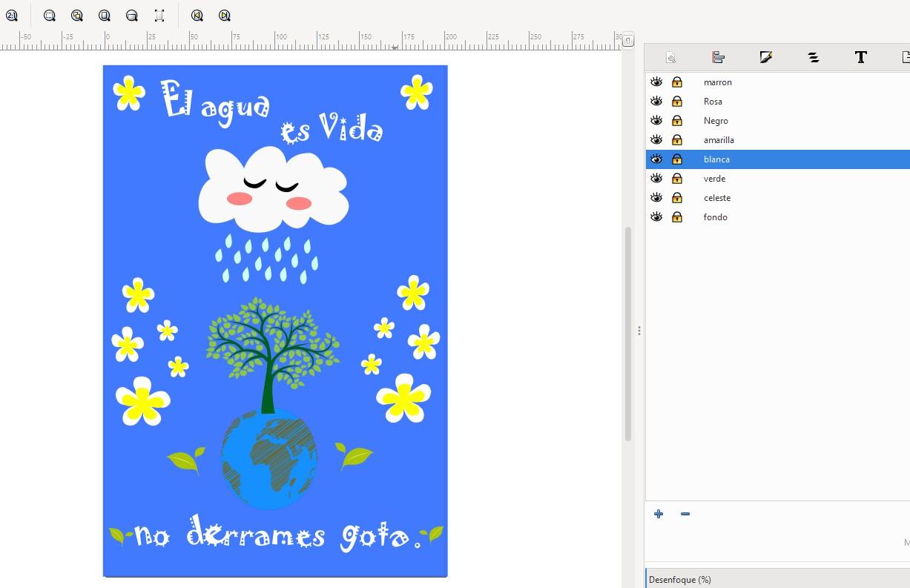Unlock the blanca layer
The width and height of the screenshot is (910, 588).
pos(677,159)
